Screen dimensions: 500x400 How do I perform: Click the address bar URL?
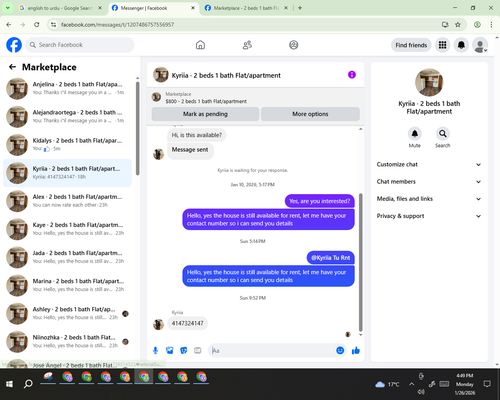point(117,25)
